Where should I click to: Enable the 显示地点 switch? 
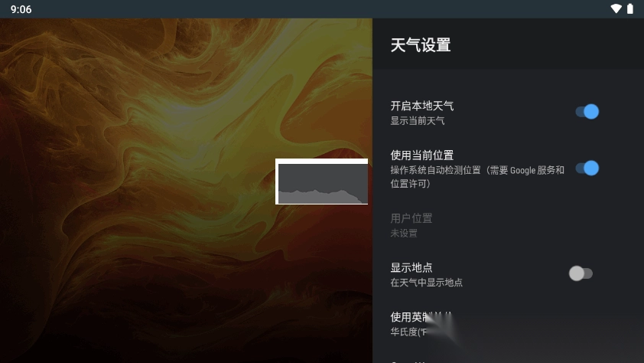click(581, 273)
